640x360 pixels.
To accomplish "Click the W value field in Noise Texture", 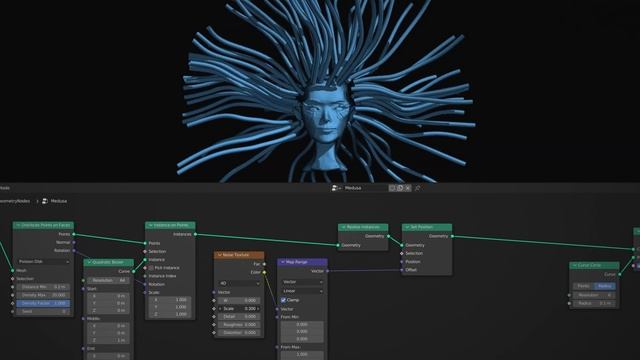I will [239, 300].
